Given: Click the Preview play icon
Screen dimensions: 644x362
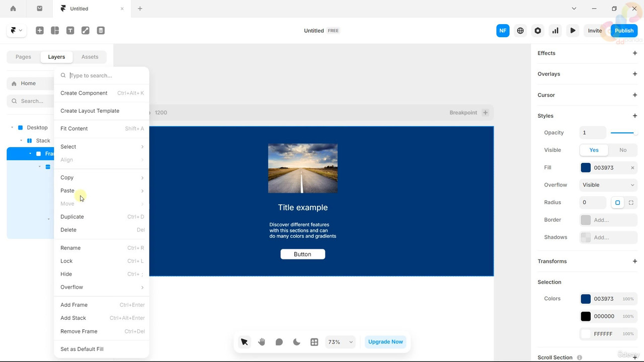Looking at the screenshot, I should tap(573, 31).
